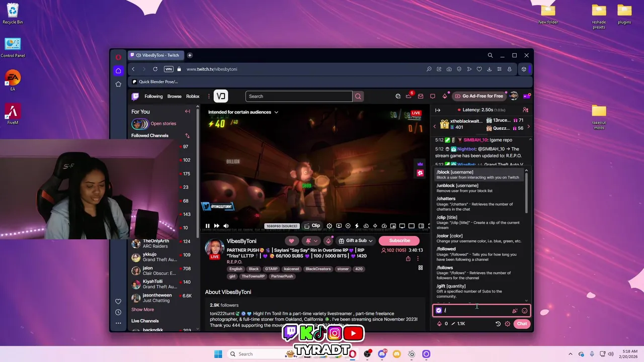This screenshot has width=644, height=362.
Task: Create a Clip from the stream
Action: (x=312, y=226)
